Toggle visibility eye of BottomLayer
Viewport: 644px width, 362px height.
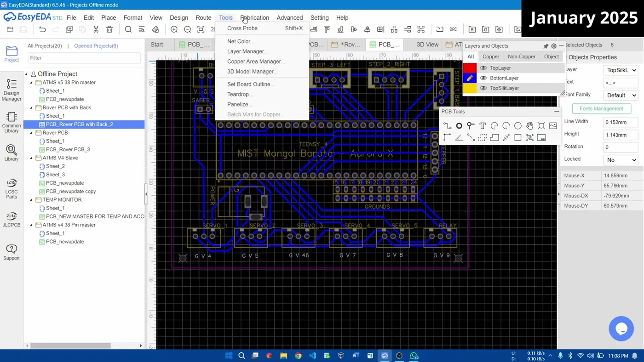point(483,78)
